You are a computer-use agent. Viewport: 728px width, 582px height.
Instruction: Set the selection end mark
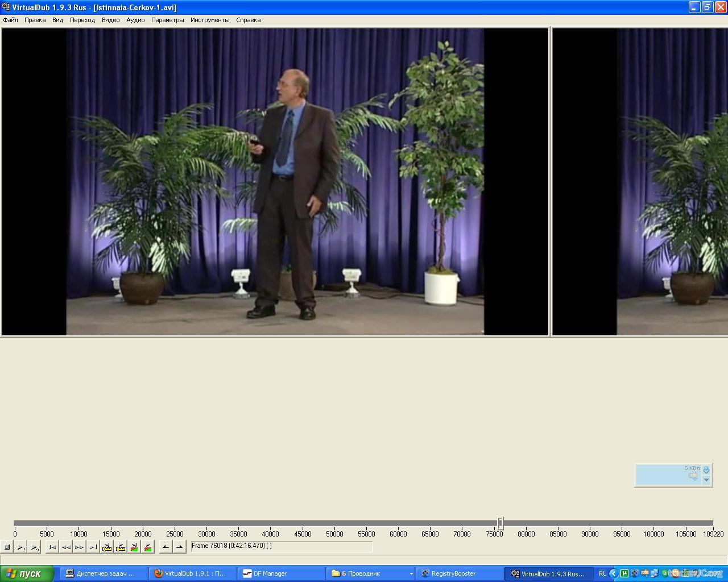click(x=179, y=547)
